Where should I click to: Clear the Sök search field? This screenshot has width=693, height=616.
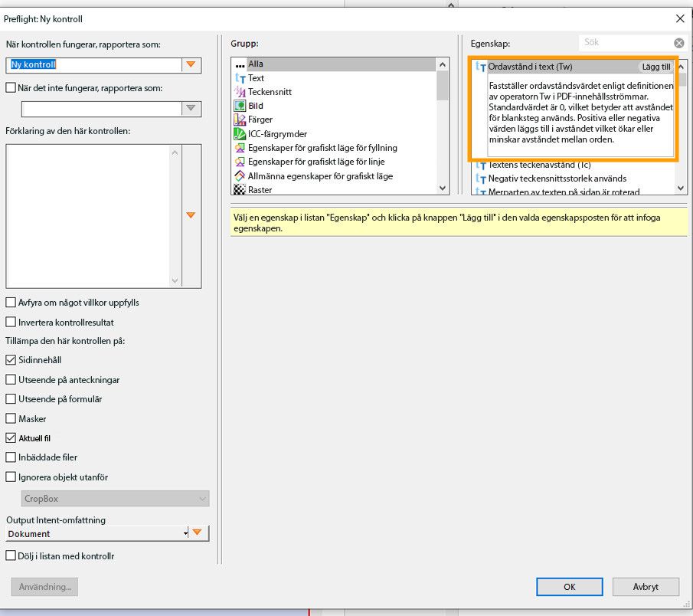[x=679, y=43]
